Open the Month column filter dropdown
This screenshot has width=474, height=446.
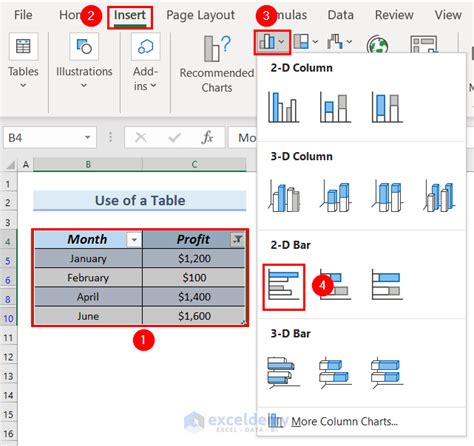click(x=134, y=240)
